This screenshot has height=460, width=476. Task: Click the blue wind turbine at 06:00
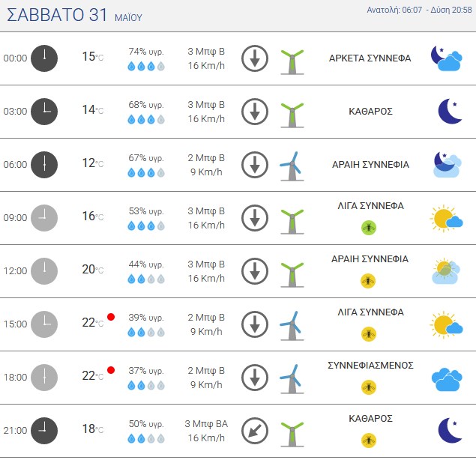(292, 166)
